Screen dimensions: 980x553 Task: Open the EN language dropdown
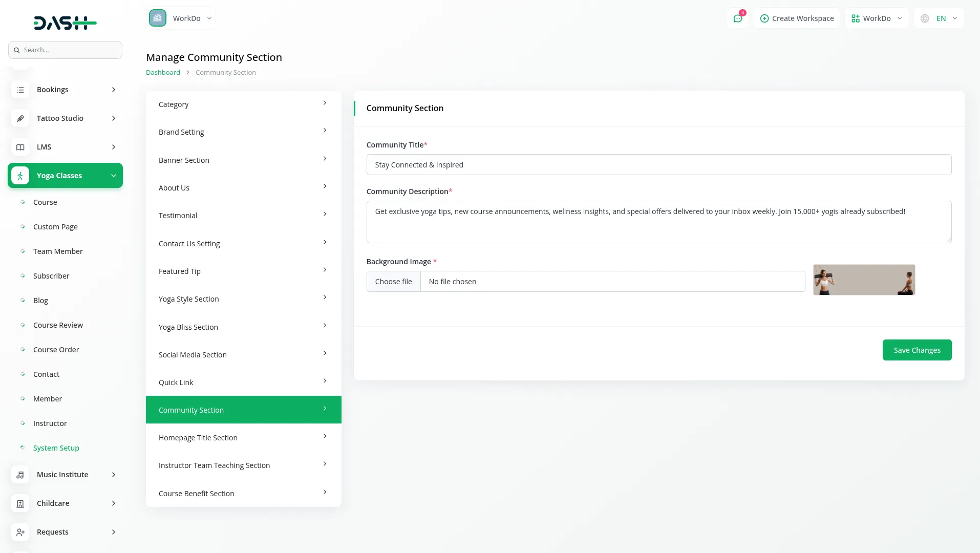[x=939, y=18]
